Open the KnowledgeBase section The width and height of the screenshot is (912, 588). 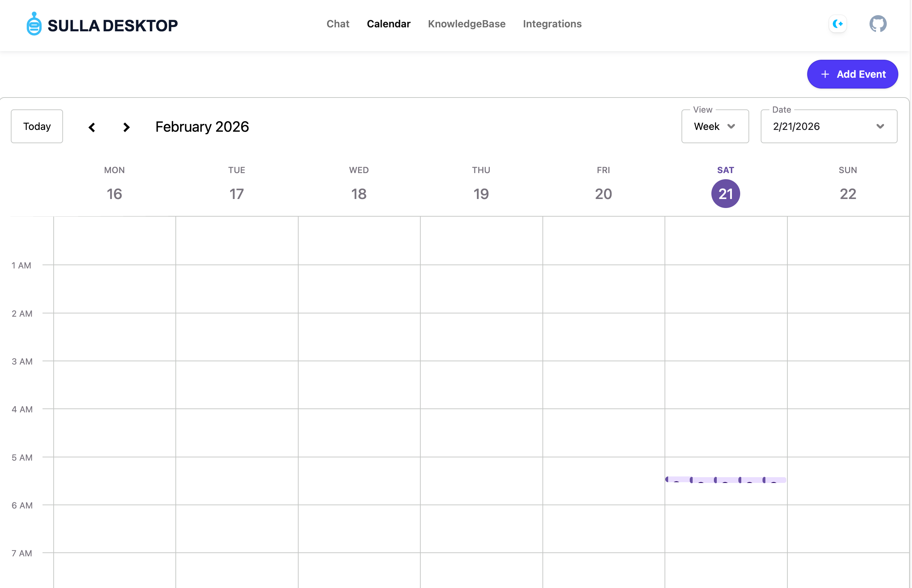pos(466,24)
